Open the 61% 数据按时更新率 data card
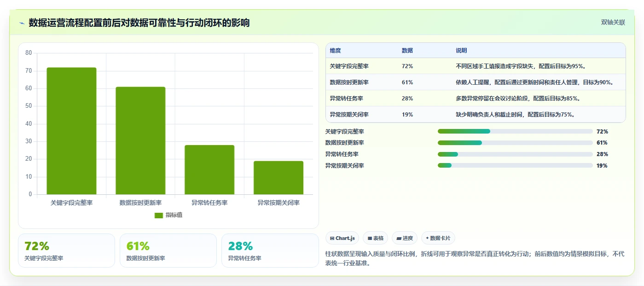Viewport: 644px width, 286px height. (x=168, y=251)
